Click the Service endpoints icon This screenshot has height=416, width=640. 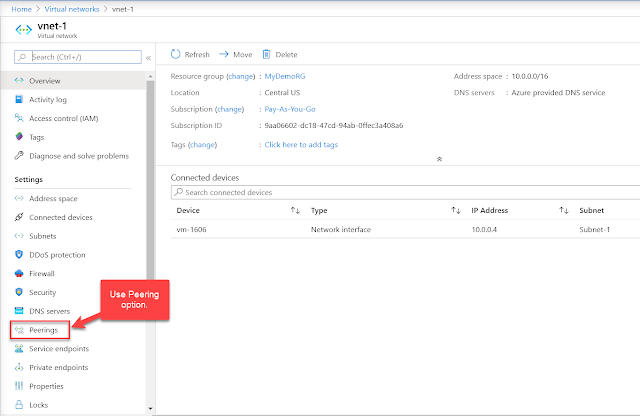[x=19, y=348]
